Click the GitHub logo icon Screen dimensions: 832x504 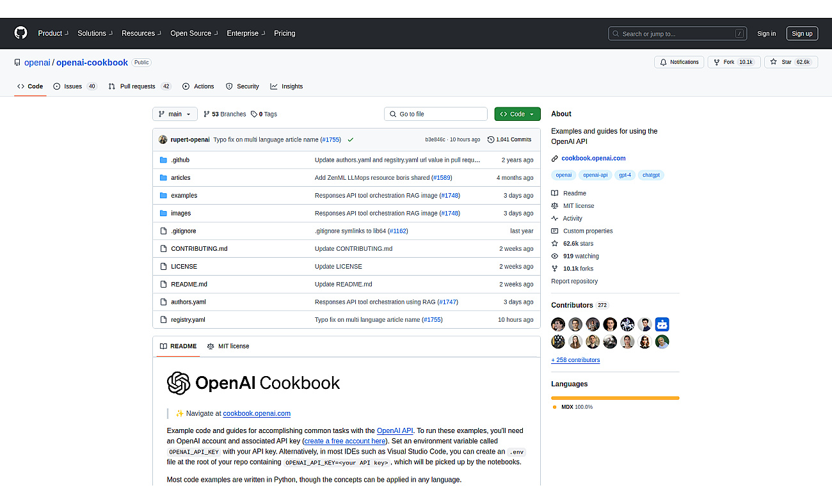coord(21,33)
